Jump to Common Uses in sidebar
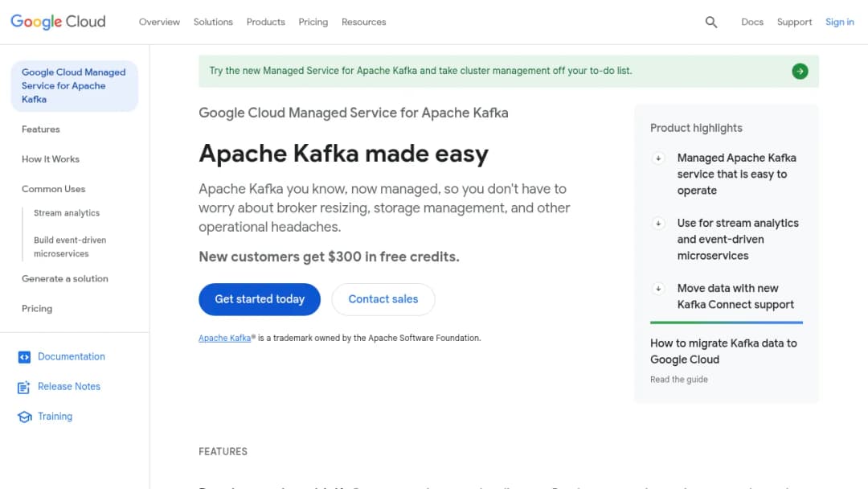868x489 pixels. [x=54, y=189]
